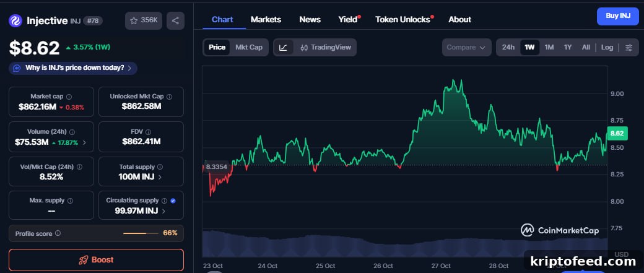The width and height of the screenshot is (644, 273).
Task: Click the 24 Oct date label
Action: [268, 266]
